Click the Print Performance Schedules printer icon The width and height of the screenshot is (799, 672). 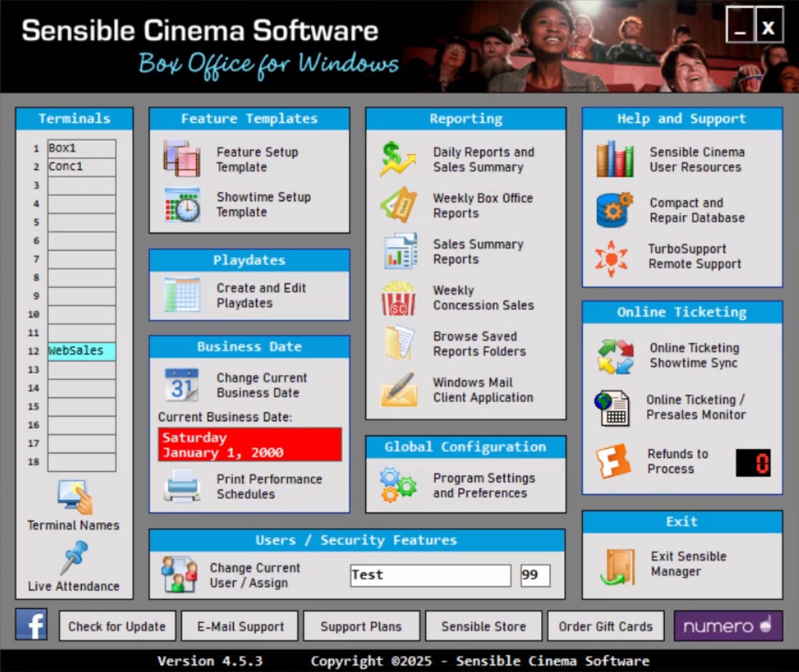181,486
